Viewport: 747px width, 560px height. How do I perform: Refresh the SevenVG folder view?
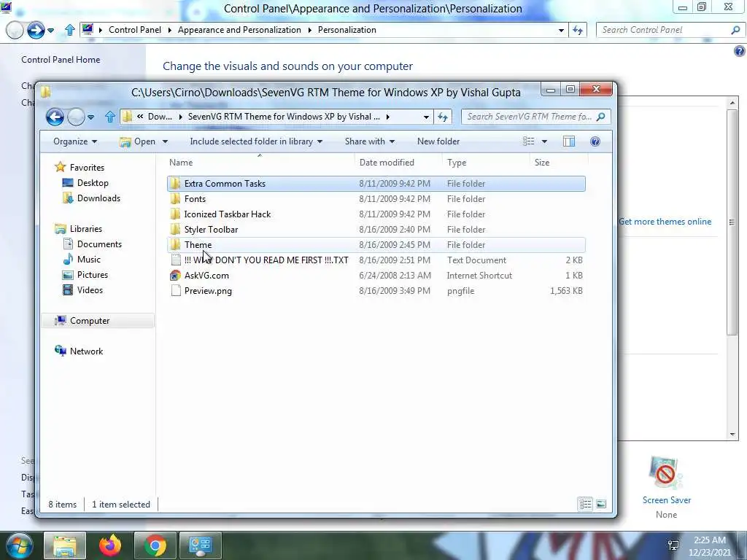(443, 117)
